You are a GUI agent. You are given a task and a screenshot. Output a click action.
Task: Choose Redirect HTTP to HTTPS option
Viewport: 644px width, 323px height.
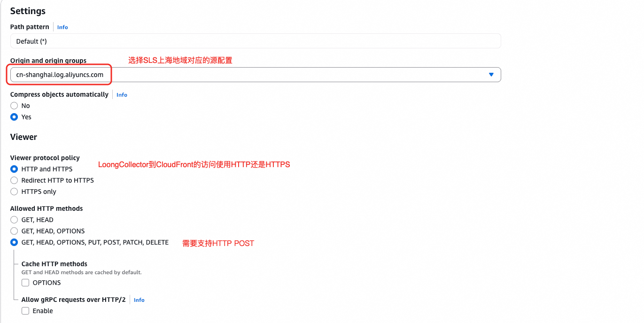tap(14, 180)
